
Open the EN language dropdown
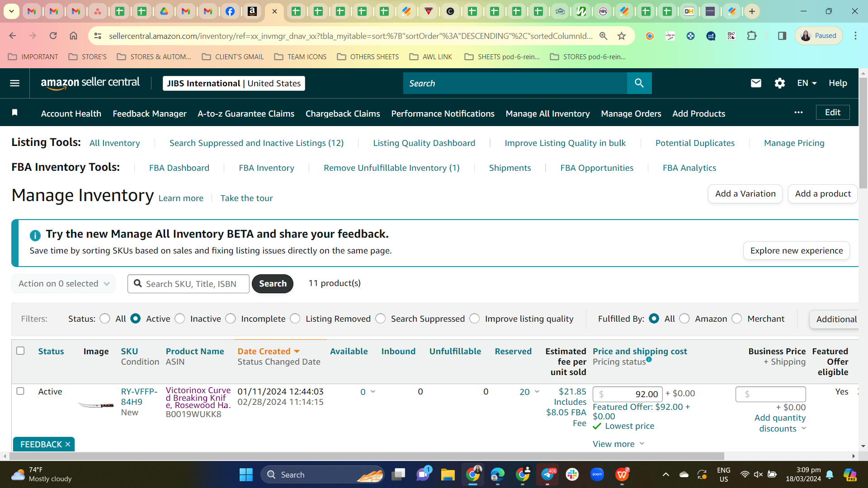click(x=807, y=83)
